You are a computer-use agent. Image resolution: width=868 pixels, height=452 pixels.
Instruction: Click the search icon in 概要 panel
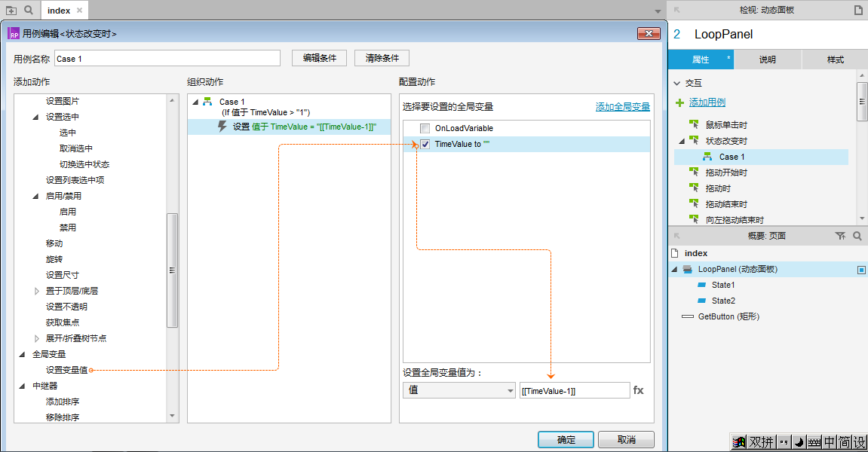(857, 236)
